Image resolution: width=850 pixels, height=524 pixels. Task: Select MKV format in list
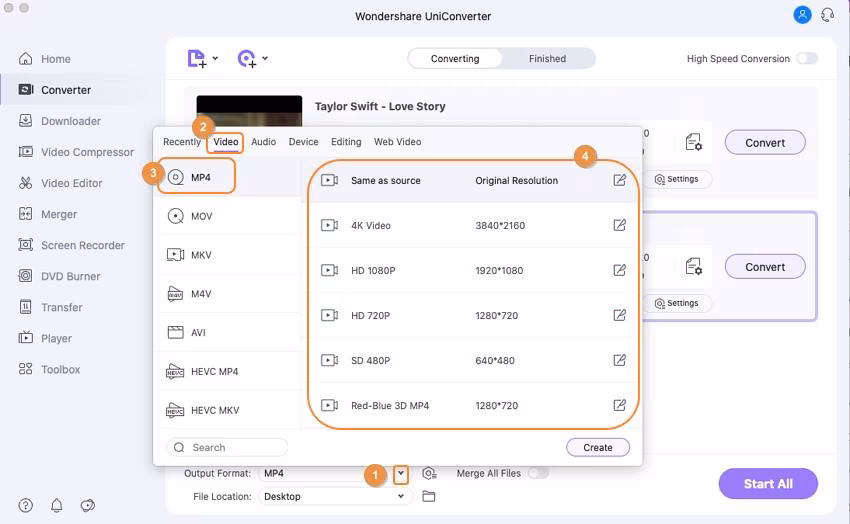[x=228, y=255]
